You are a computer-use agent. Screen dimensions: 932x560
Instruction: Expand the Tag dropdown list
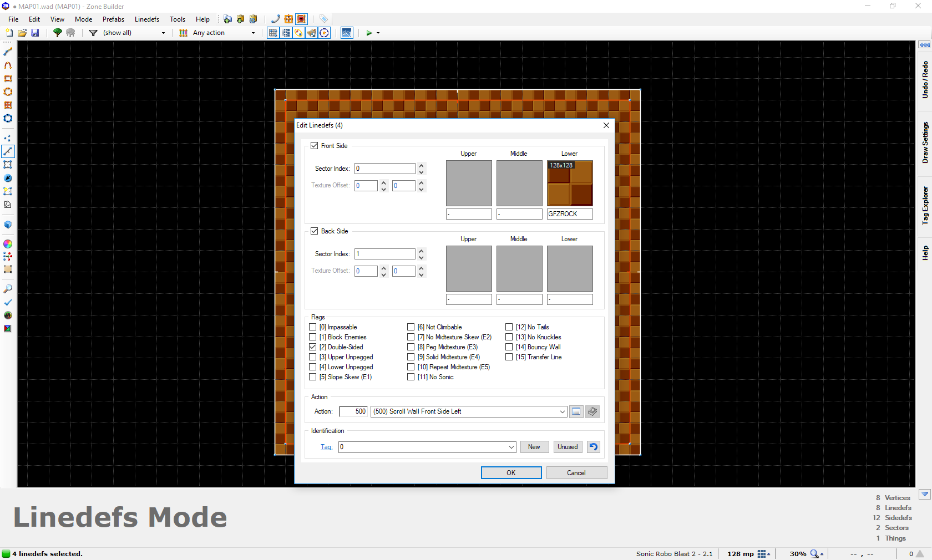tap(511, 447)
